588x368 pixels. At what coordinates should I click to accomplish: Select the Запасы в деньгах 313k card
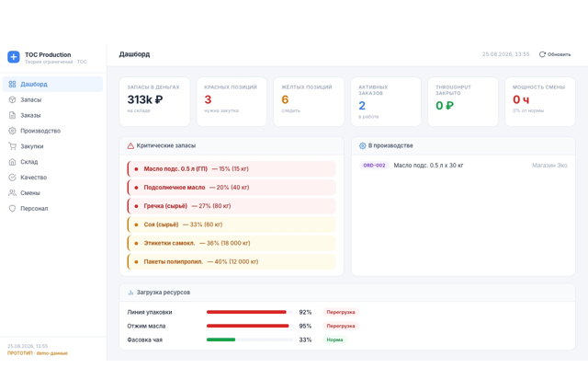pos(154,102)
